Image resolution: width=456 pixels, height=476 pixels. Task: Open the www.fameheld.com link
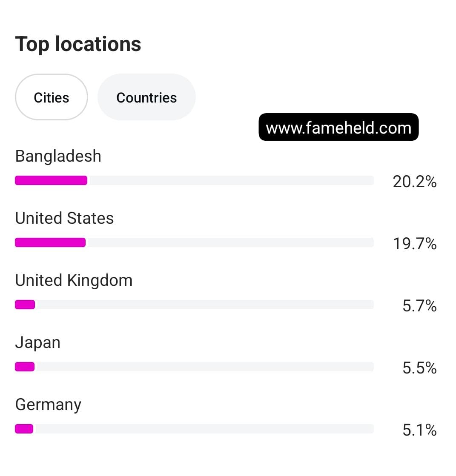338,127
